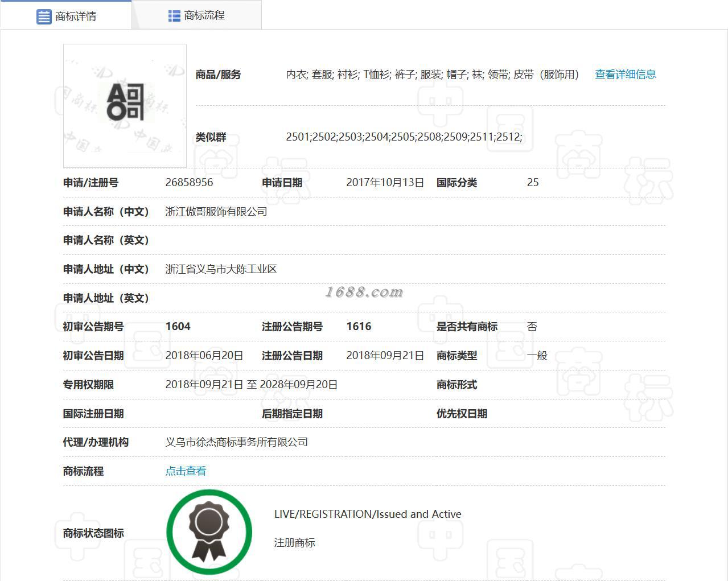Select applicant address 浙江省义乌市大陈工业区
Screen dimensions: 728x581
221,269
